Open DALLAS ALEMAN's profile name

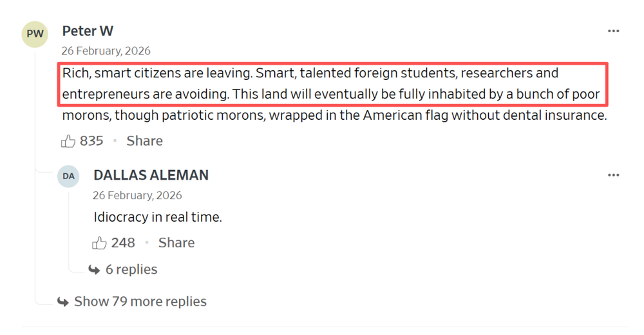(151, 175)
